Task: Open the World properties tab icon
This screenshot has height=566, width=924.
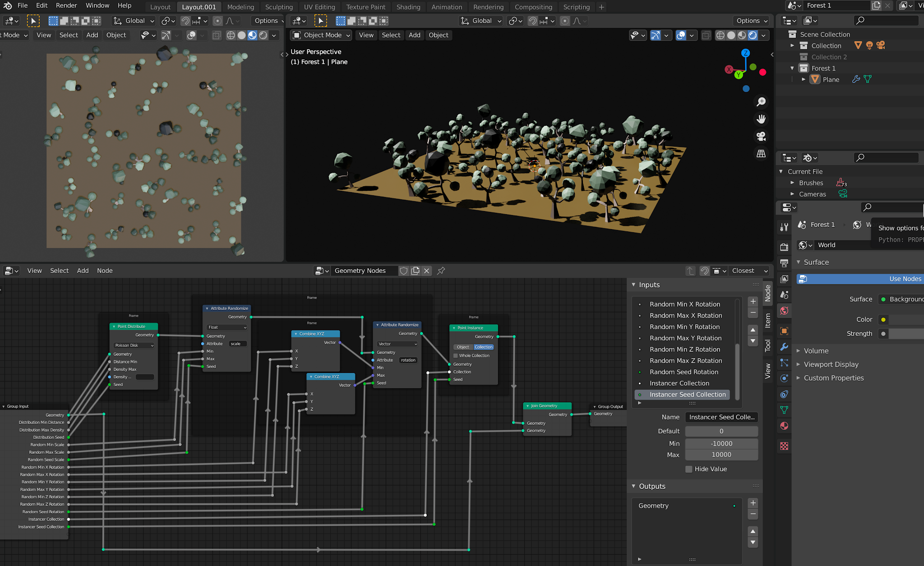Action: click(784, 311)
